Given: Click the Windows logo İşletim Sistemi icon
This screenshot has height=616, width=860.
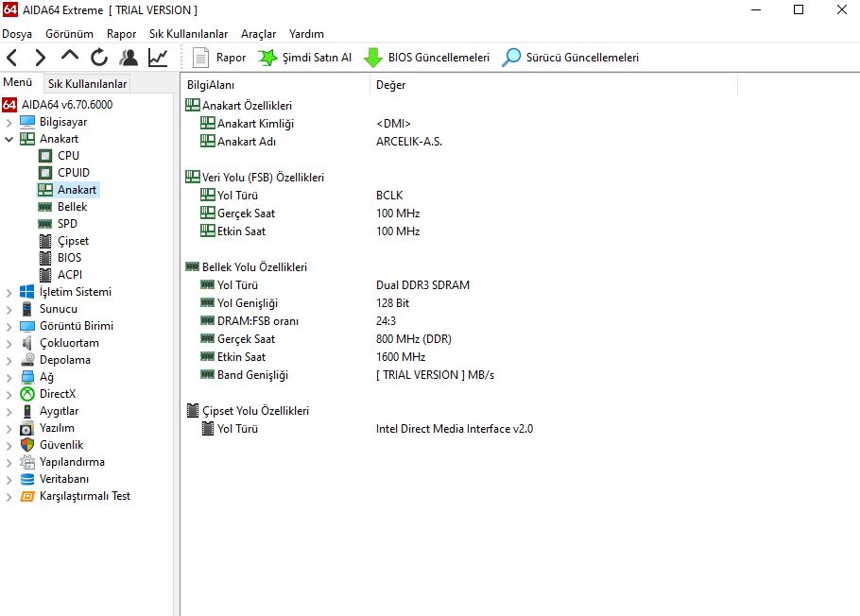Looking at the screenshot, I should pos(26,292).
